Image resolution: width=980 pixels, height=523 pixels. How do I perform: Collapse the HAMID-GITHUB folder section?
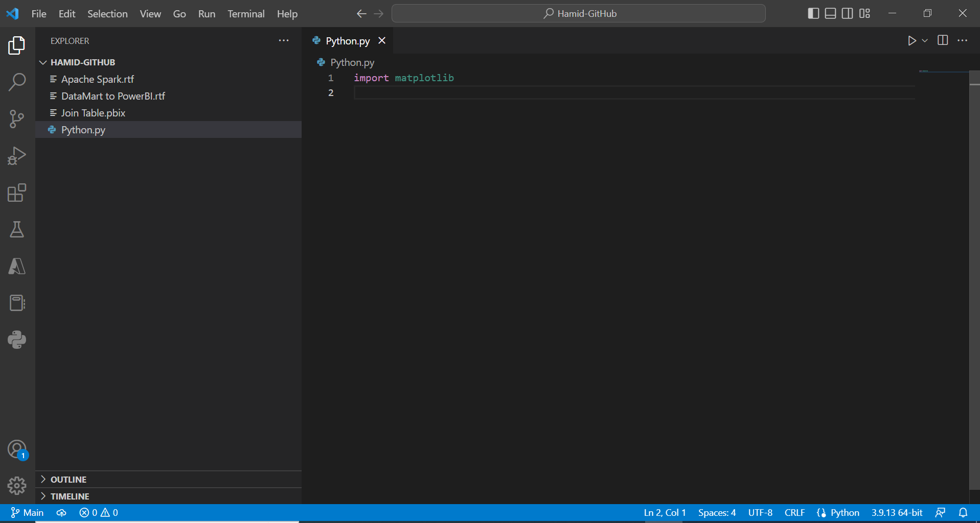pyautogui.click(x=169, y=62)
